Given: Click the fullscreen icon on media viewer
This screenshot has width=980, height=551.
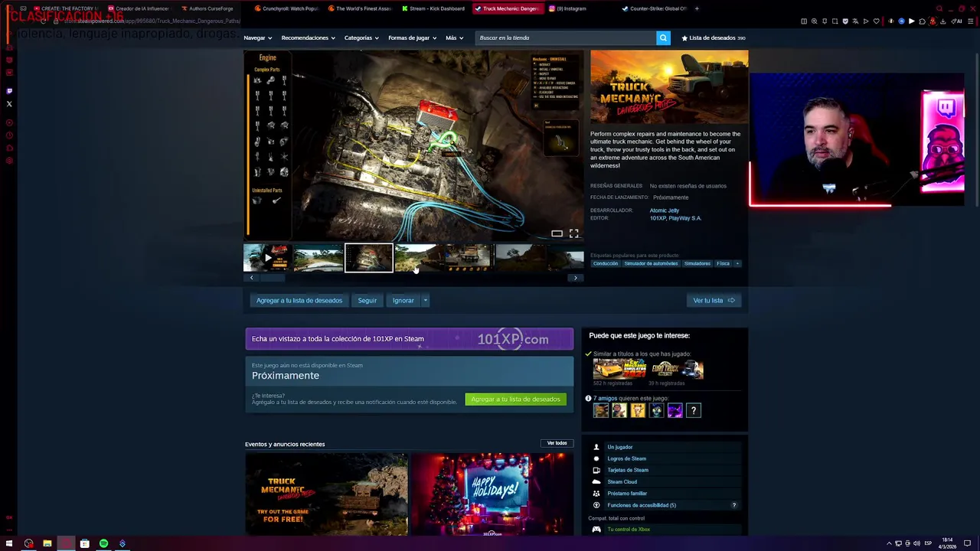Looking at the screenshot, I should click(573, 233).
